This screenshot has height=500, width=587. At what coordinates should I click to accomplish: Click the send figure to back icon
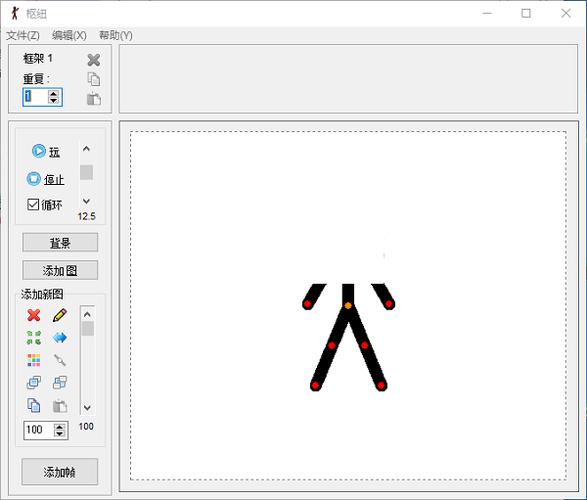60,382
